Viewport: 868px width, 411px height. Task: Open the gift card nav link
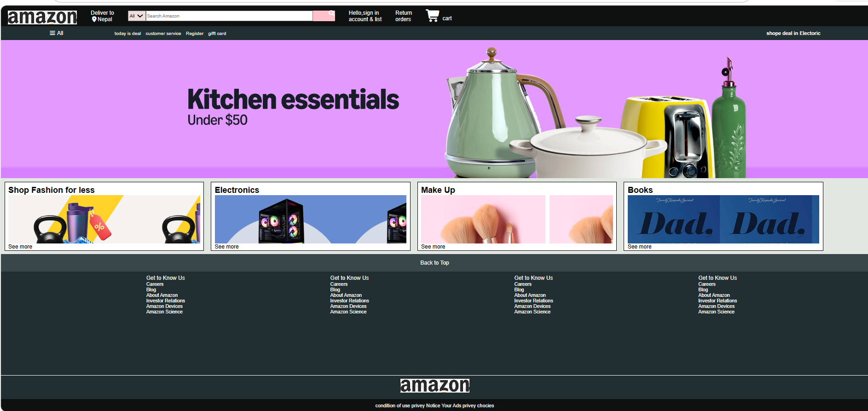217,34
